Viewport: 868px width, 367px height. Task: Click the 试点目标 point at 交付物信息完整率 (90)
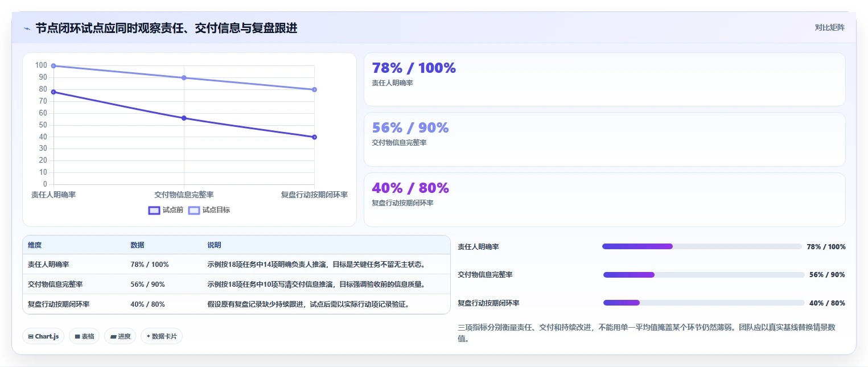click(x=184, y=77)
